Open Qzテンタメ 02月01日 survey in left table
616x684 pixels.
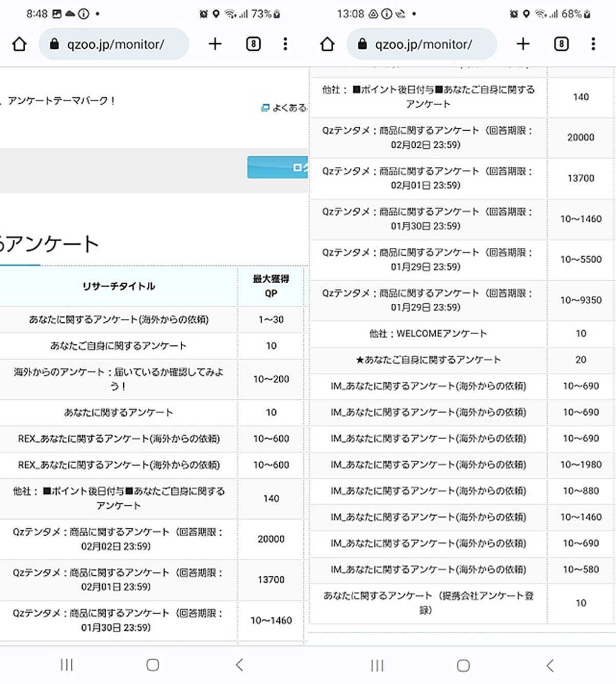point(119,580)
